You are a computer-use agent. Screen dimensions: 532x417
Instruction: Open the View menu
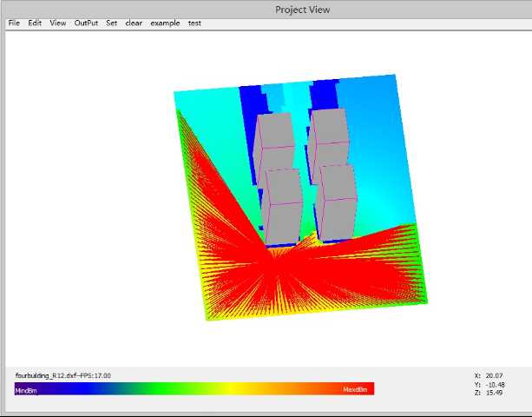(57, 23)
